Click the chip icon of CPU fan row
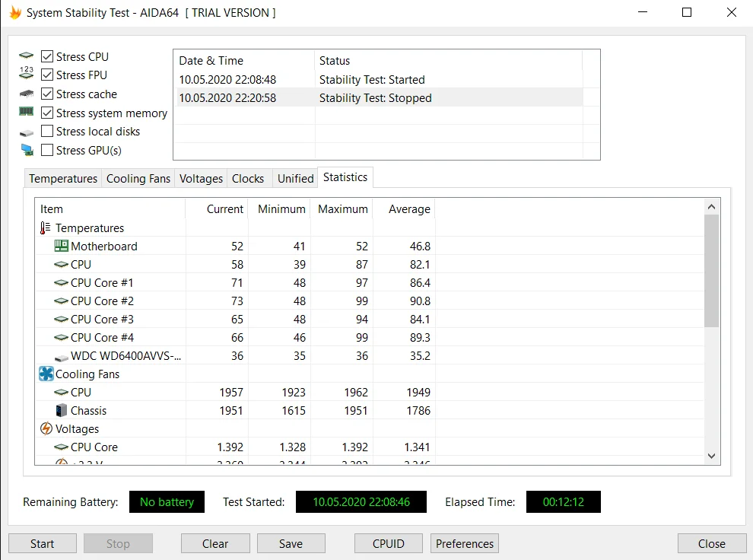 pyautogui.click(x=61, y=393)
